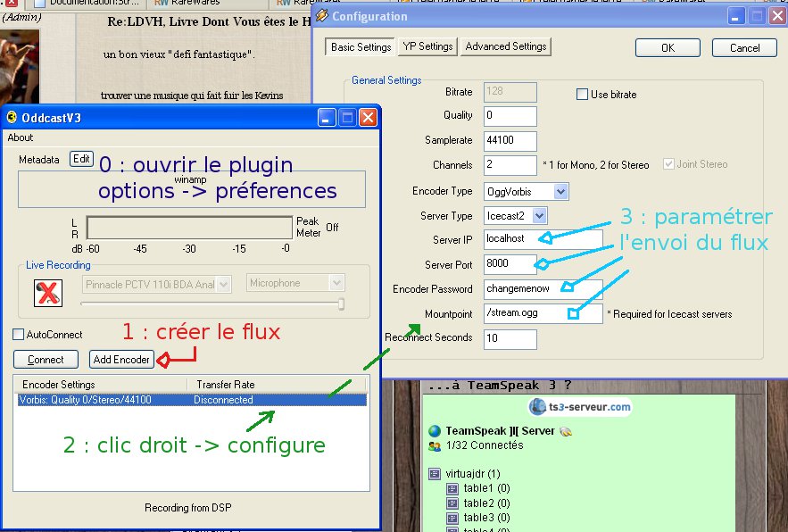The width and height of the screenshot is (788, 532).
Task: Check the Use bitrate option
Action: [582, 94]
